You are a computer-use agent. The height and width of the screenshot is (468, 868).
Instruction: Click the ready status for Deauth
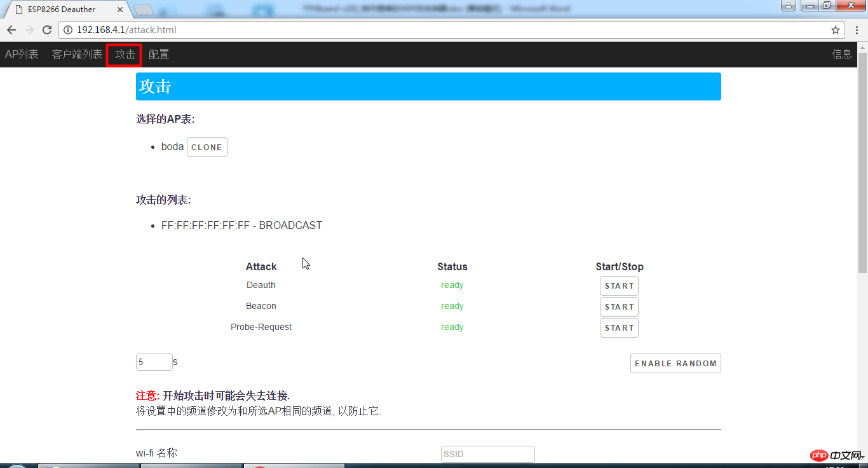[x=452, y=286]
